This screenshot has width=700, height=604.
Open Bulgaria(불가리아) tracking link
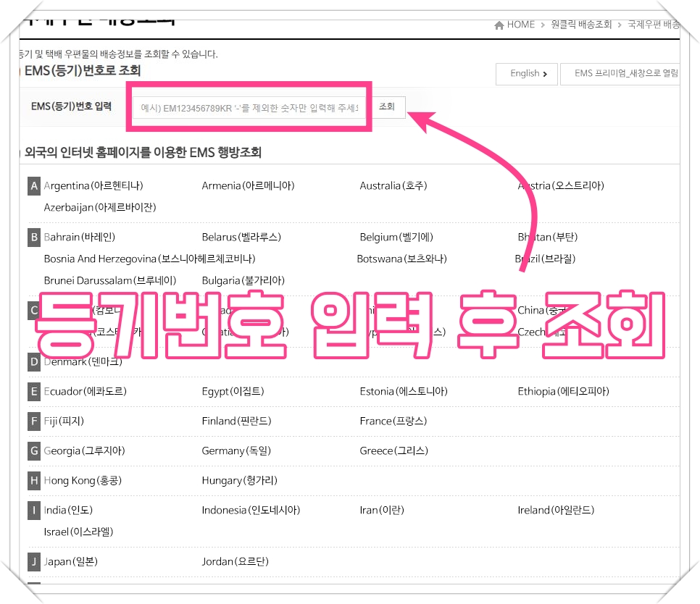(x=243, y=280)
